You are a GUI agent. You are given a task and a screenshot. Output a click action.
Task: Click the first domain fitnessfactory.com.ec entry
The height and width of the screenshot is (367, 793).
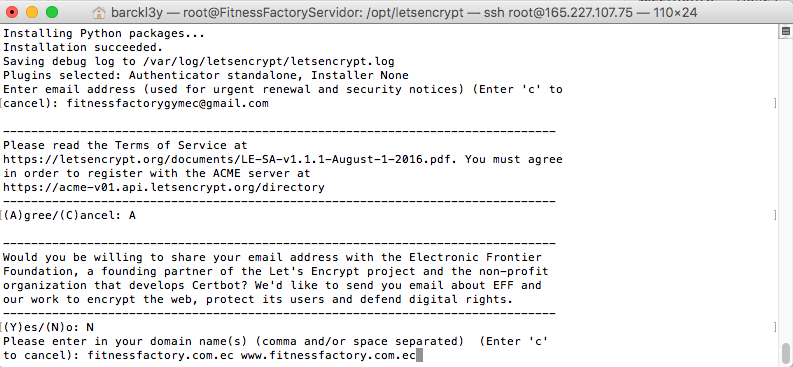click(160, 356)
